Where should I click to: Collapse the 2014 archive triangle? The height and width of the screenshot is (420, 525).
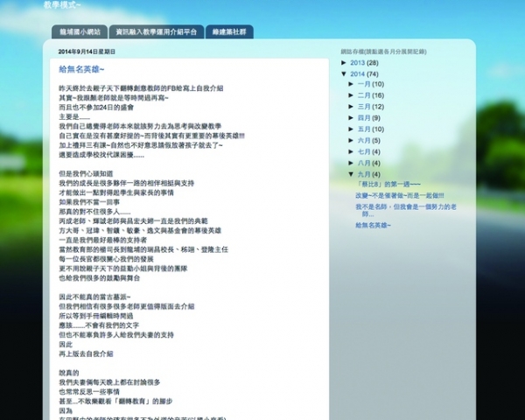click(344, 74)
